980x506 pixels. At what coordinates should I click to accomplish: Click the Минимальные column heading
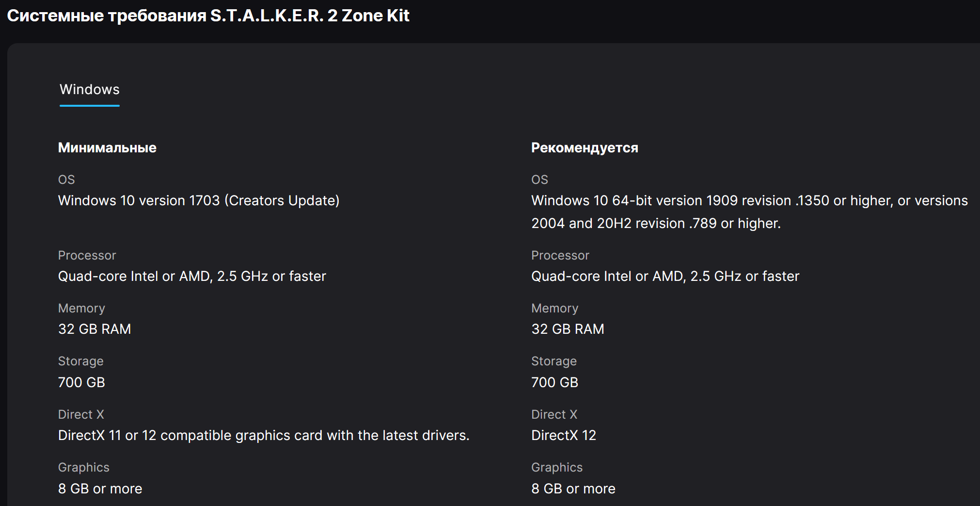point(107,147)
